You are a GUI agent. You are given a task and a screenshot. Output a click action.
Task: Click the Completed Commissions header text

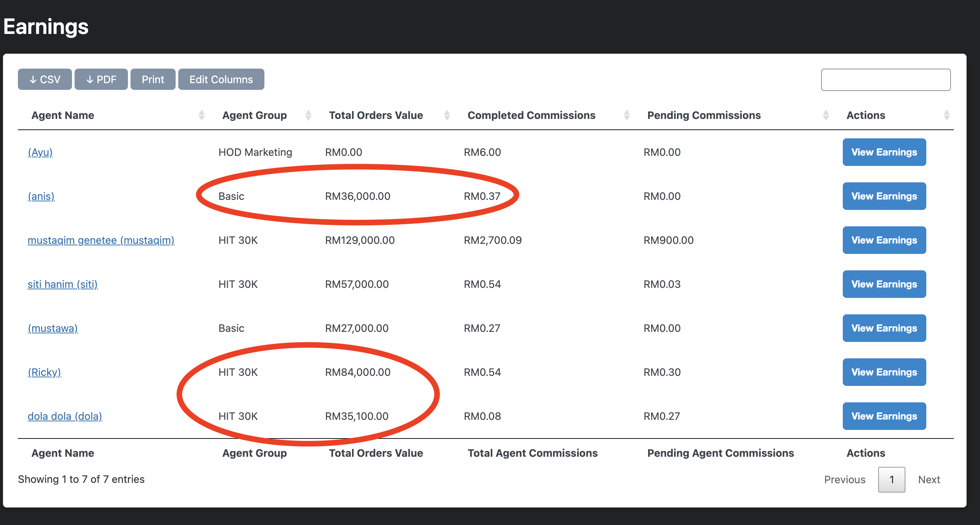(531, 115)
